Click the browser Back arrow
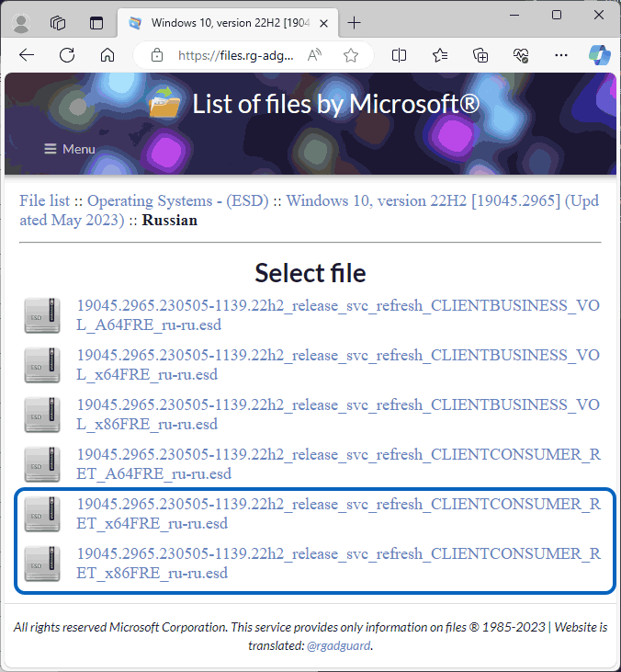The width and height of the screenshot is (621, 672). pos(27,55)
